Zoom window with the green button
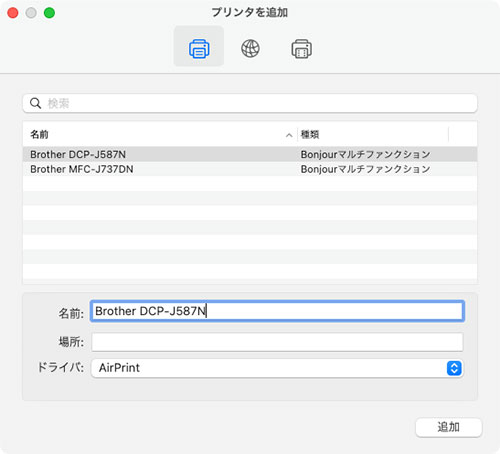 (49, 13)
